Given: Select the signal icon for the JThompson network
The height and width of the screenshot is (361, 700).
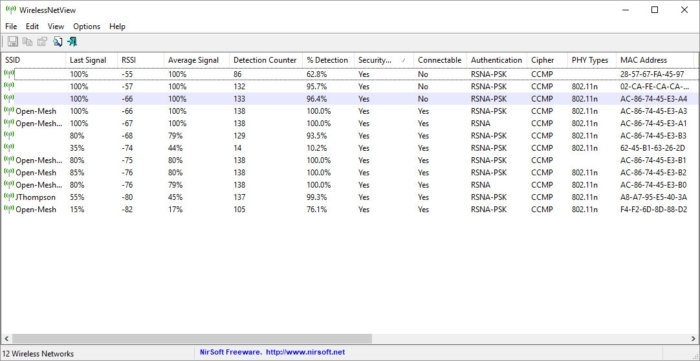Looking at the screenshot, I should (9, 197).
